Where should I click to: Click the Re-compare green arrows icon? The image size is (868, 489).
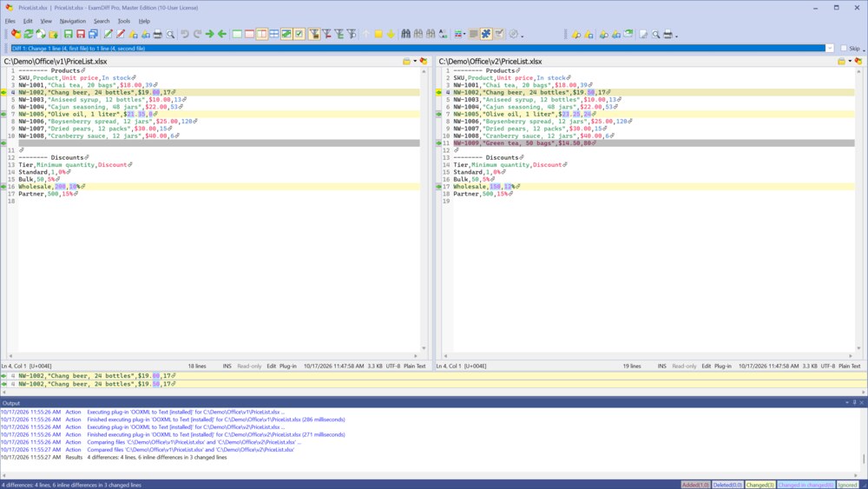(x=29, y=35)
